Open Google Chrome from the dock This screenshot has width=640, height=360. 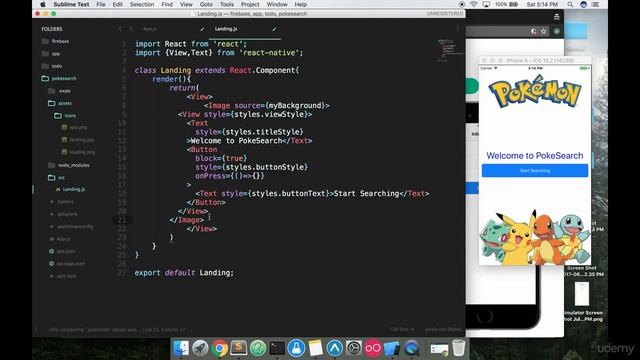(x=219, y=348)
